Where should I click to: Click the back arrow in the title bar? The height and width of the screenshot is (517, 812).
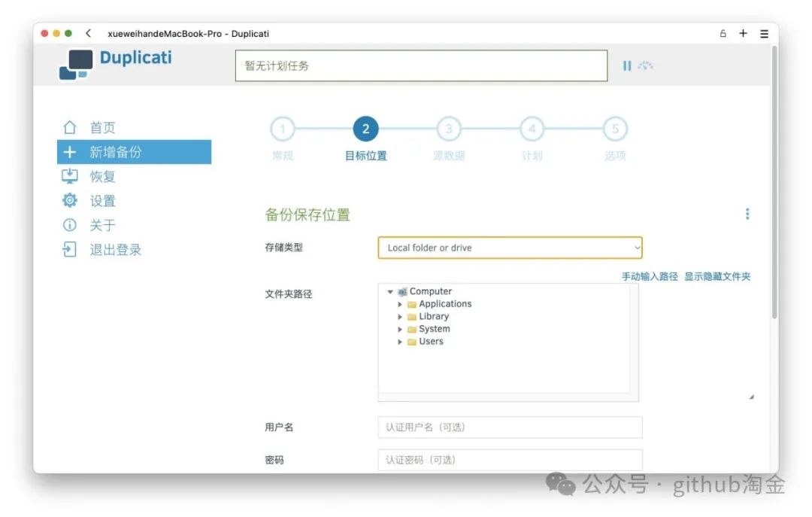[89, 34]
